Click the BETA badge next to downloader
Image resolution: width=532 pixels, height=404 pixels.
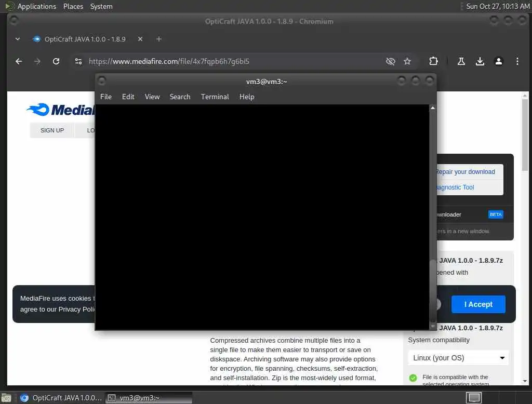click(495, 214)
